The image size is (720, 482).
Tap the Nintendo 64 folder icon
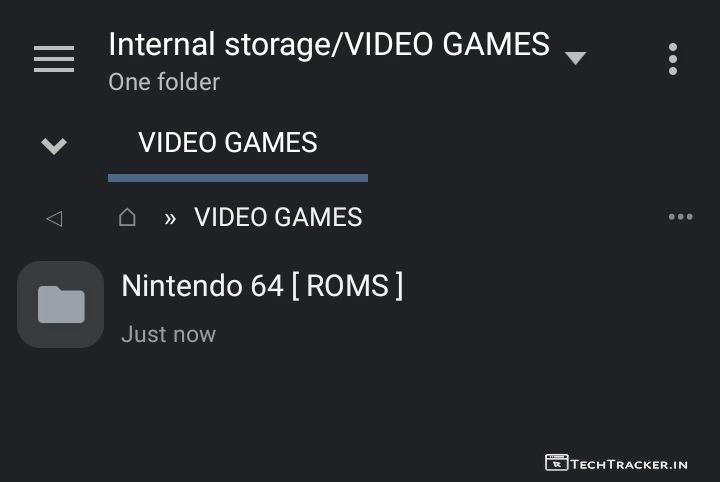(61, 304)
